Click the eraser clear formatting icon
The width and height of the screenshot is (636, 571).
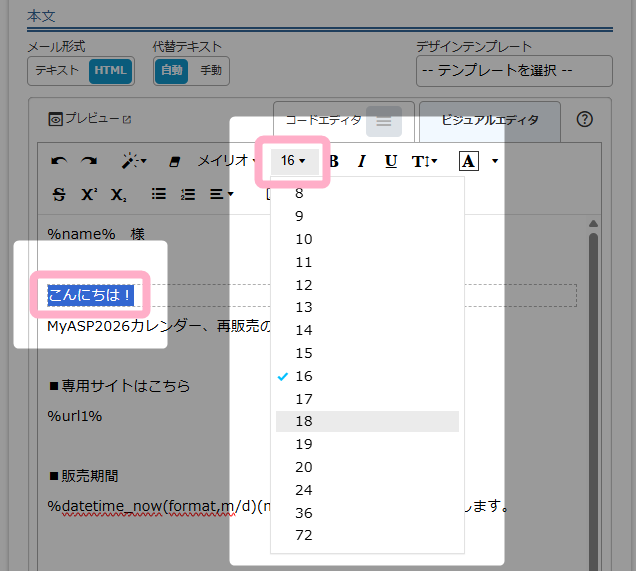[175, 161]
